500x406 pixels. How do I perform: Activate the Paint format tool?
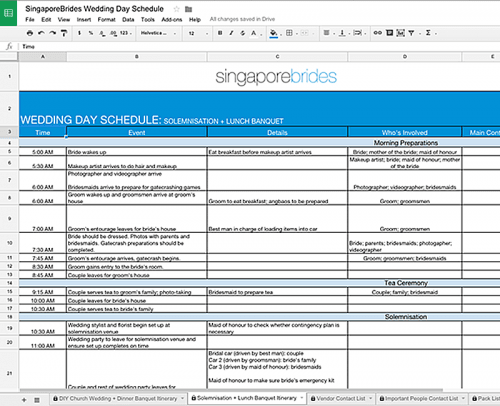[64, 33]
